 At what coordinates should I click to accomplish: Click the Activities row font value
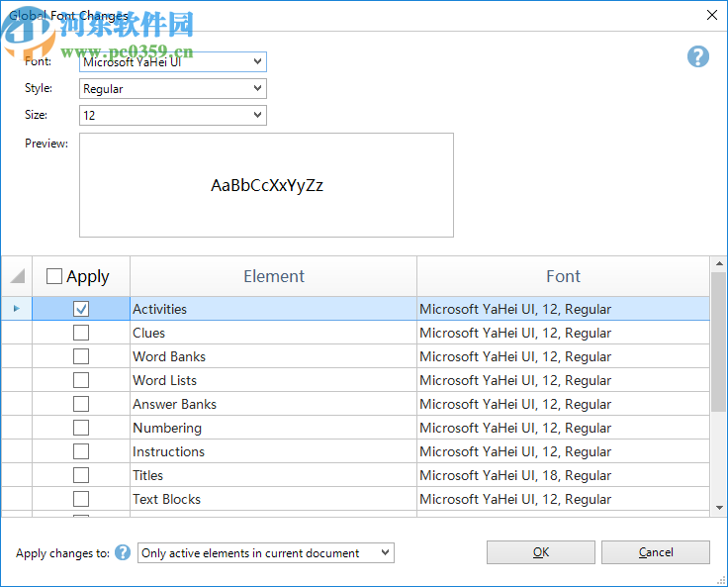pos(563,309)
